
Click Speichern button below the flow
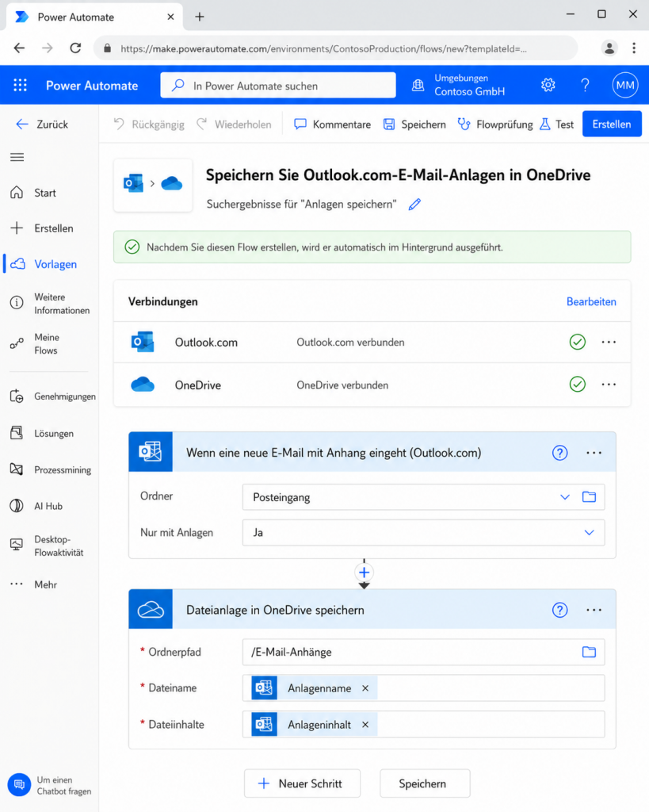[x=425, y=783]
